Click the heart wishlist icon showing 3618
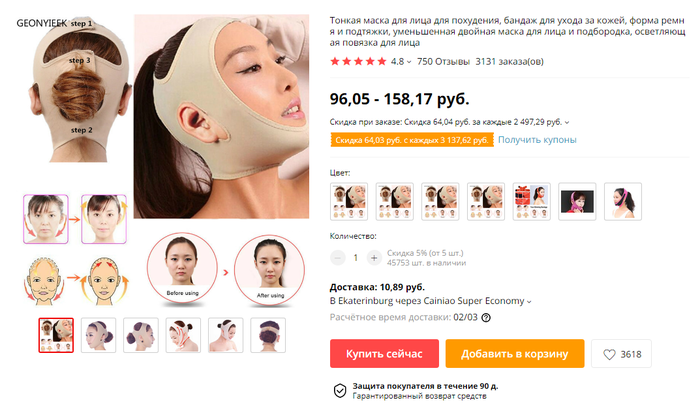Screen dimensions: 700x409 pyautogui.click(x=609, y=354)
